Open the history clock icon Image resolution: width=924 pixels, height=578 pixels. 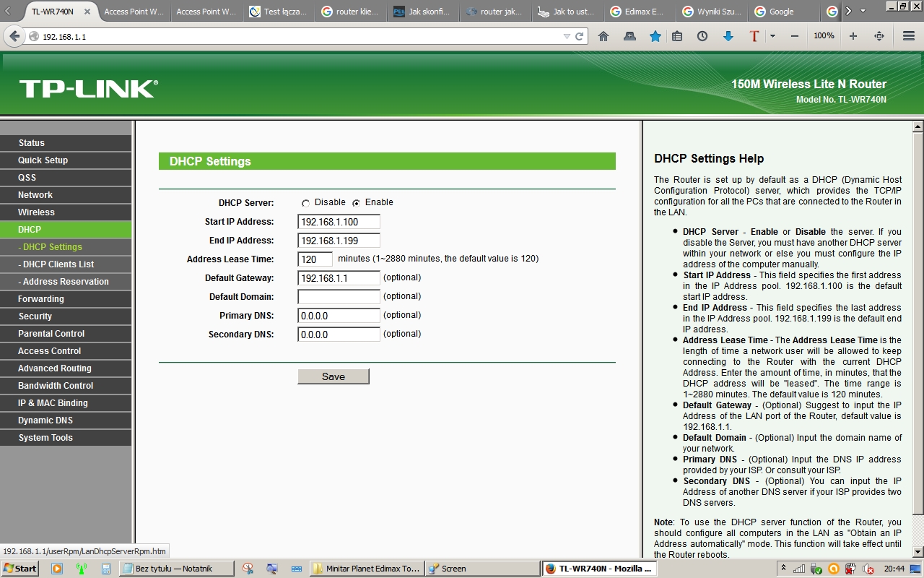702,36
